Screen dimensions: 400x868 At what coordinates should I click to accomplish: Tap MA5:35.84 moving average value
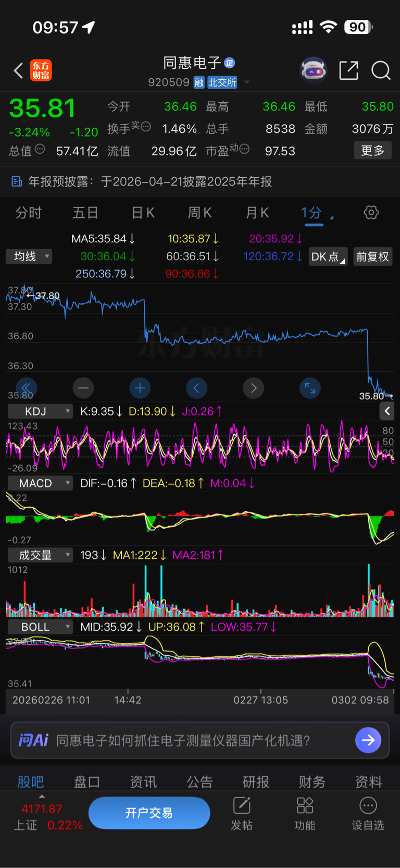pyautogui.click(x=103, y=239)
